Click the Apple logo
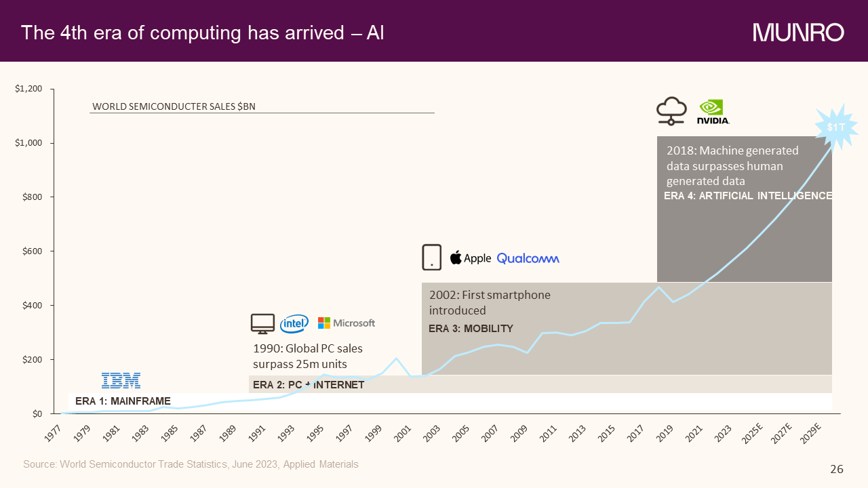The width and height of the screenshot is (868, 488). [470, 258]
